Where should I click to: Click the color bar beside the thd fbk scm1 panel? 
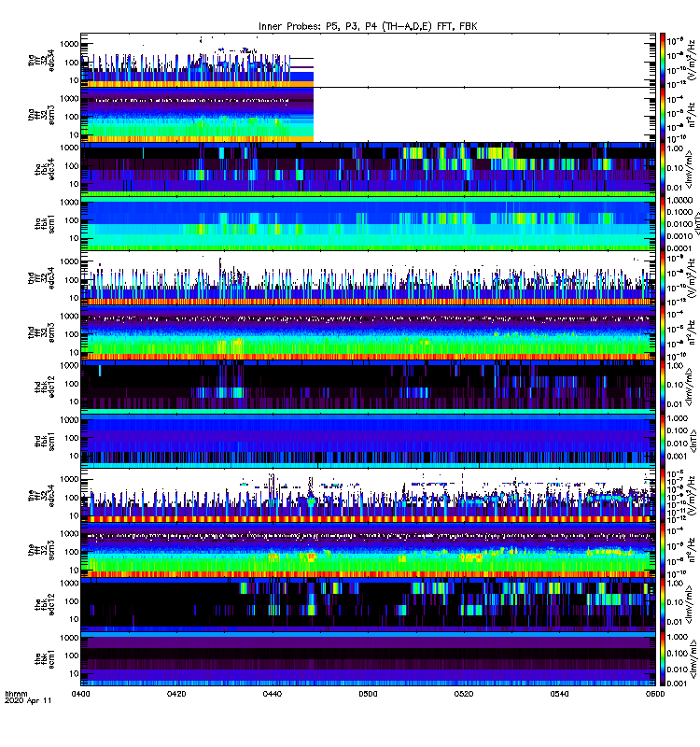click(663, 441)
